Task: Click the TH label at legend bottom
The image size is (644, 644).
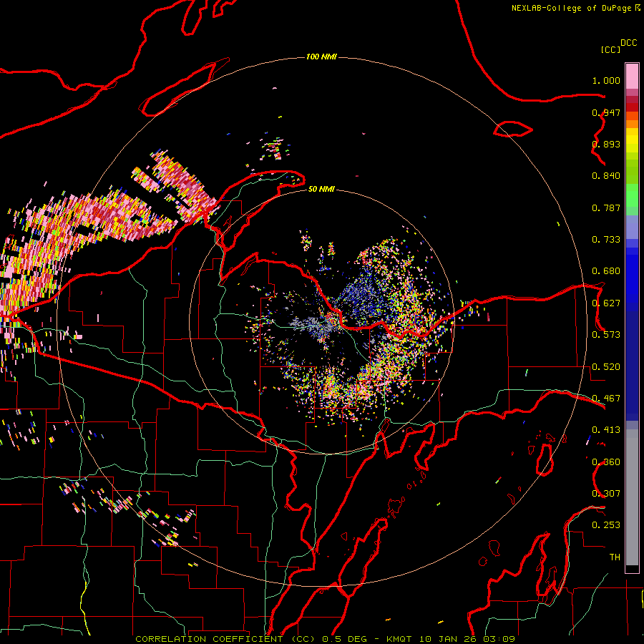Action: click(615, 557)
